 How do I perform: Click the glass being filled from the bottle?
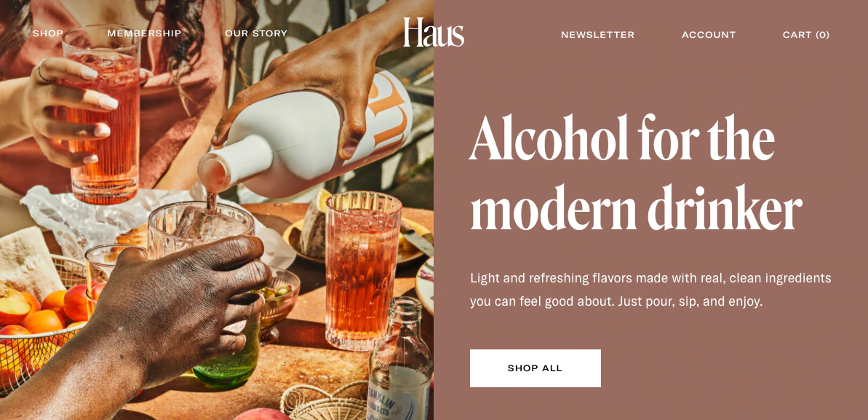pyautogui.click(x=199, y=230)
